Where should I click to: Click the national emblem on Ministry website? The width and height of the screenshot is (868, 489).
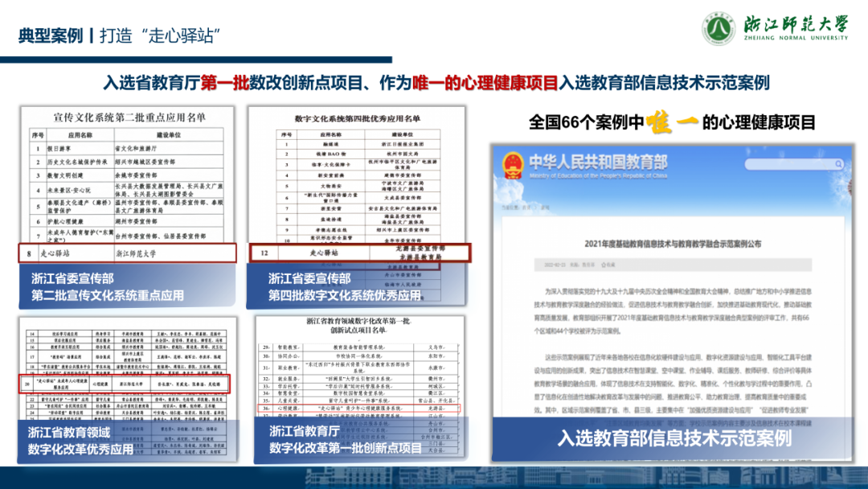(x=511, y=165)
